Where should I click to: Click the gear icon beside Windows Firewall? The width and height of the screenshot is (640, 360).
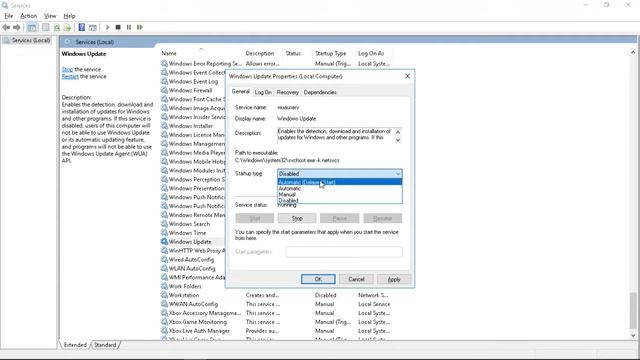click(x=164, y=90)
